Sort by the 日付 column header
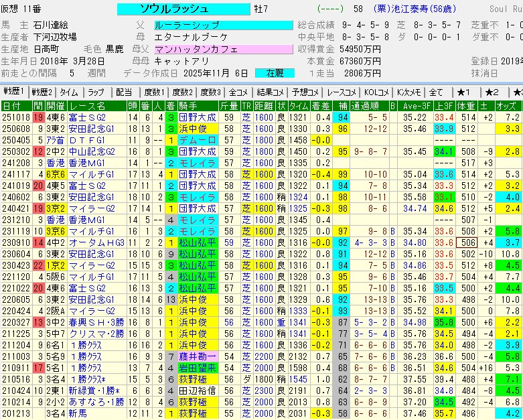Image resolution: width=523 pixels, height=420 pixels. [x=11, y=106]
